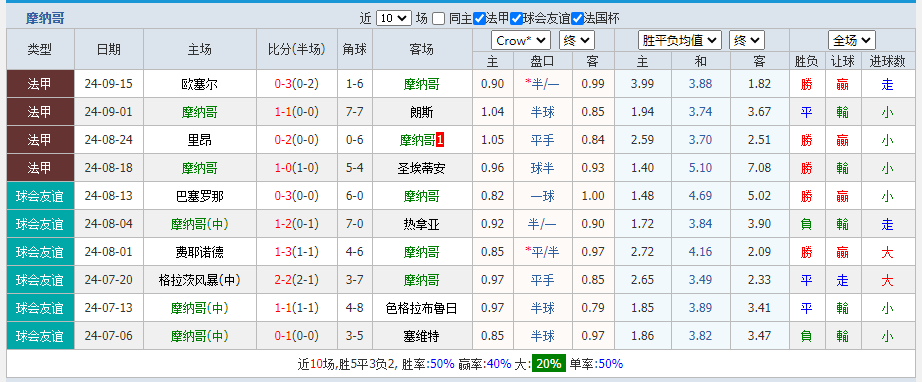
Task: Open the 2-2(2-1) score of 格拉茨风暴 match
Action: point(296,280)
